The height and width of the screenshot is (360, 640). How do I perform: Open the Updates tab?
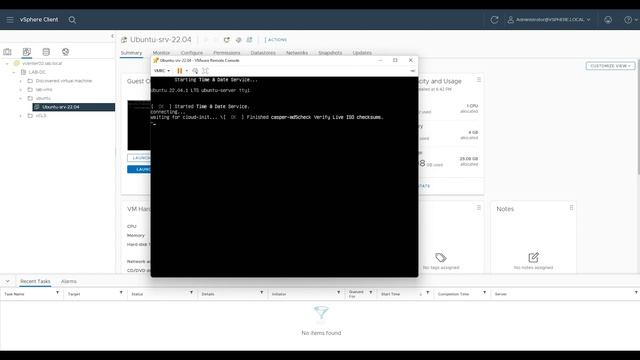(x=362, y=53)
